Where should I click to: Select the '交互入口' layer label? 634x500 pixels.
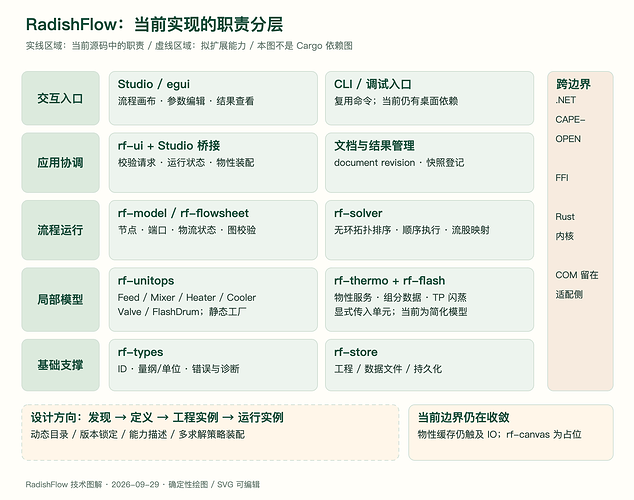pyautogui.click(x=60, y=98)
